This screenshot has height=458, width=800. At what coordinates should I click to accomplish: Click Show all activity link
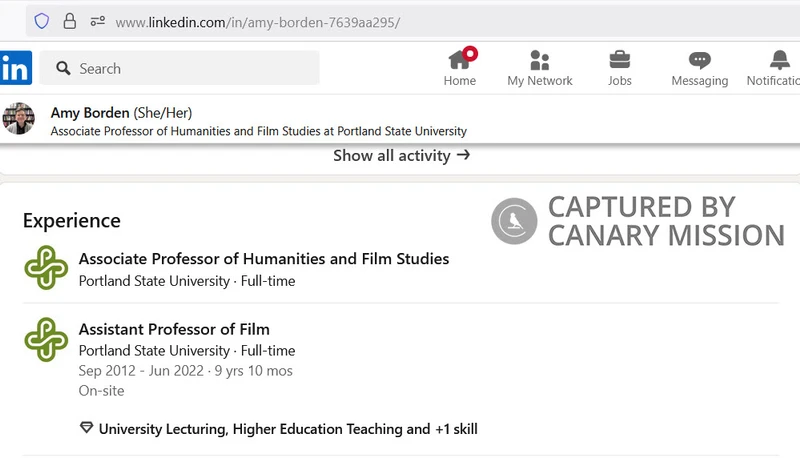click(x=402, y=156)
